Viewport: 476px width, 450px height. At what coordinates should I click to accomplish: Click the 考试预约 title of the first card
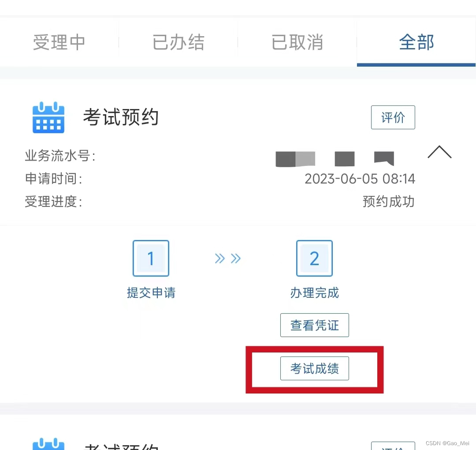121,117
